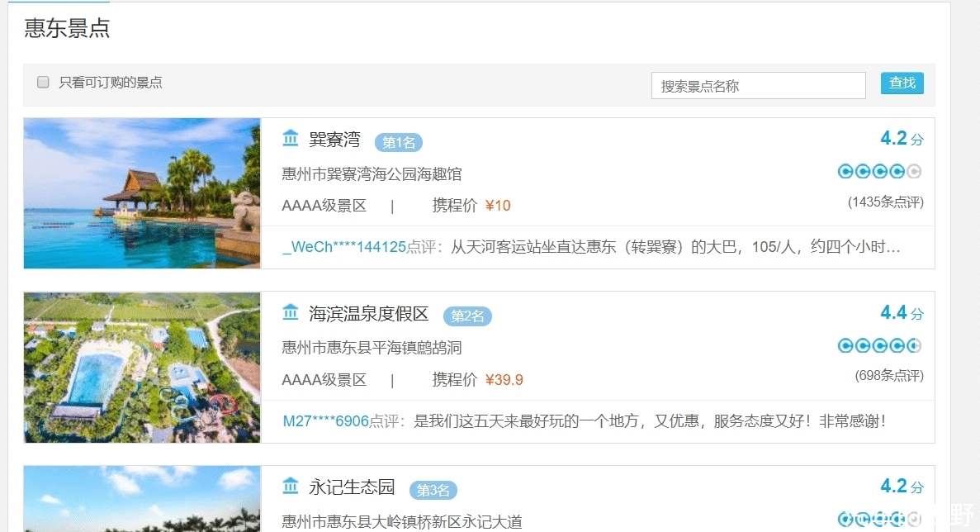The image size is (980, 532).
Task: Select the 第3名 ranking badge
Action: tap(433, 490)
